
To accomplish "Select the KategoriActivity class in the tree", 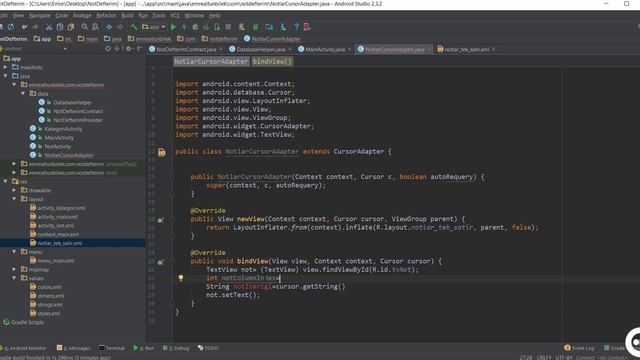I will (63, 129).
